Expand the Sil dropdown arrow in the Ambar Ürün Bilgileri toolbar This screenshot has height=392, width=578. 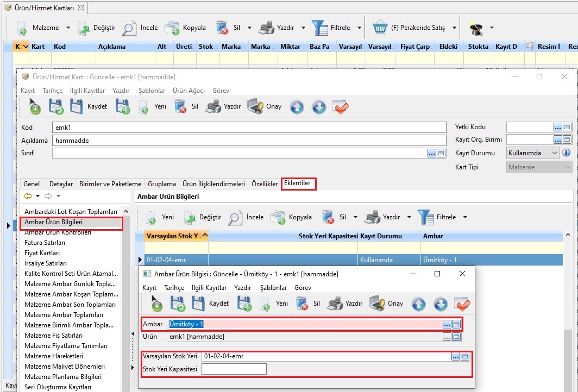pos(355,217)
